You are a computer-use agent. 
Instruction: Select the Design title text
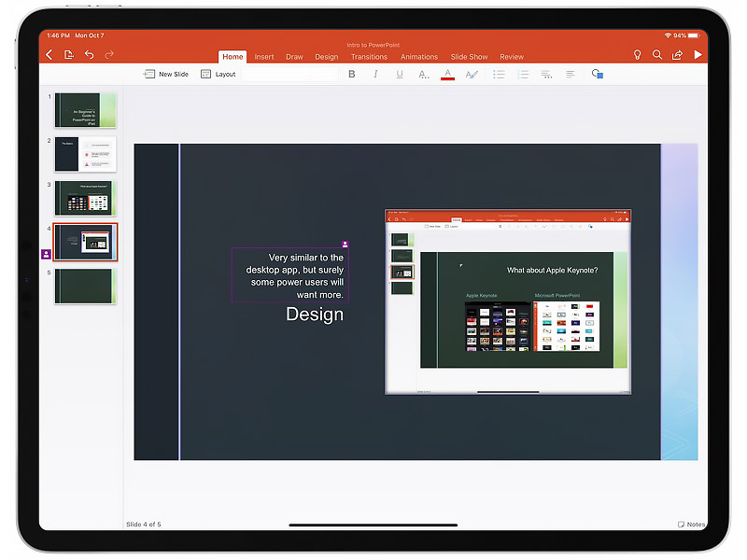315,315
